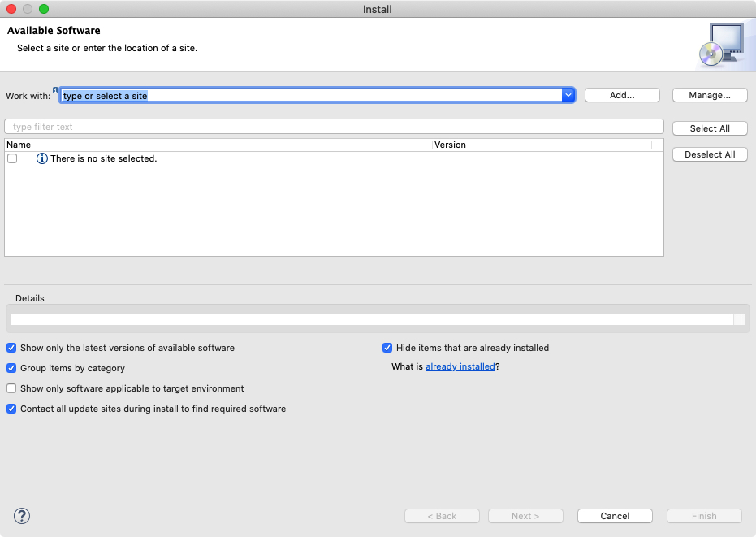The image size is (756, 537).
Task: Enable showing only software applicable to target environment
Action: point(11,388)
